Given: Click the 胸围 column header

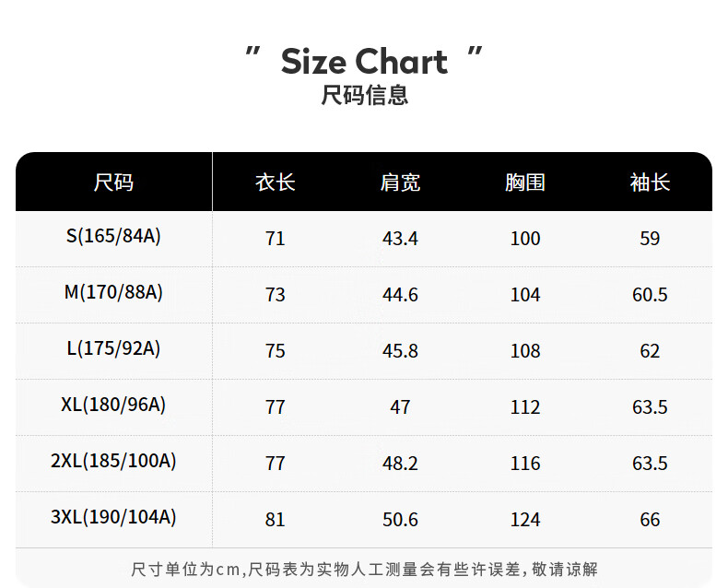Looking at the screenshot, I should click(525, 182).
